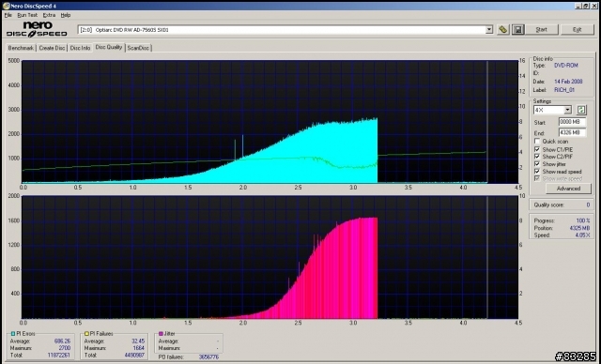Click the save floppy disk icon
Viewport: 601px width, 364px height.
click(517, 29)
